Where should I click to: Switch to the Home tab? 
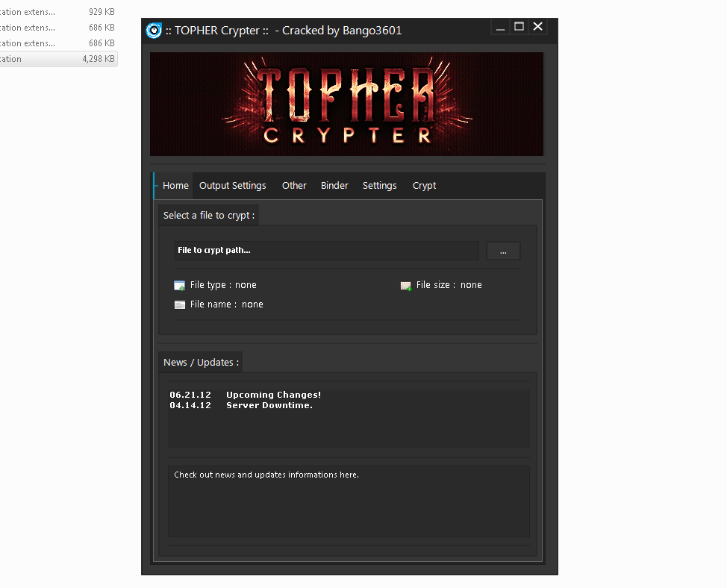(175, 186)
